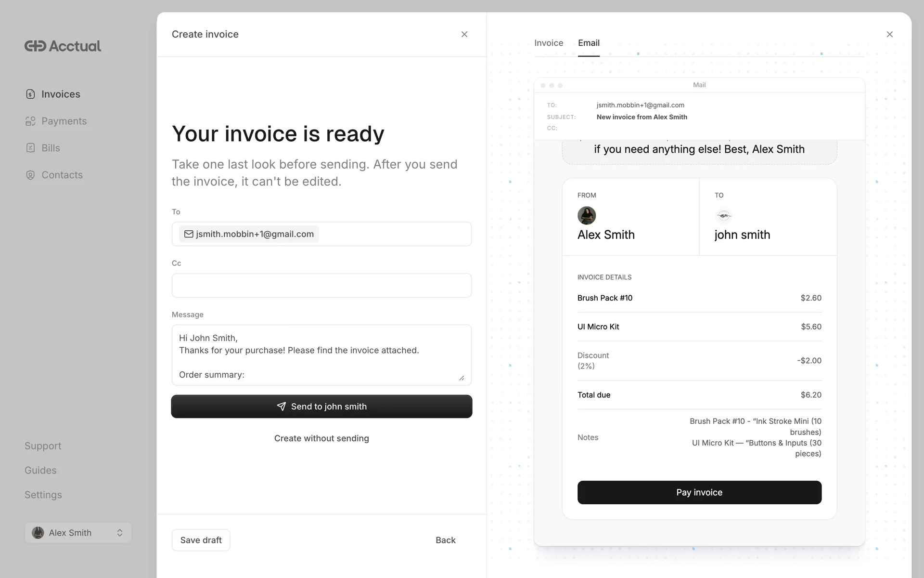Click the Contacts sidebar icon

[x=30, y=175]
